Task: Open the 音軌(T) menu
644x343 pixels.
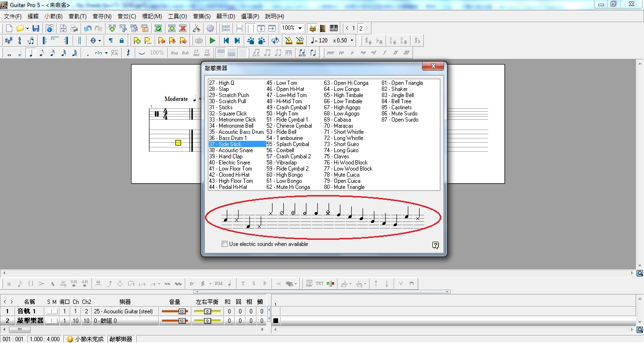Action: coord(78,16)
